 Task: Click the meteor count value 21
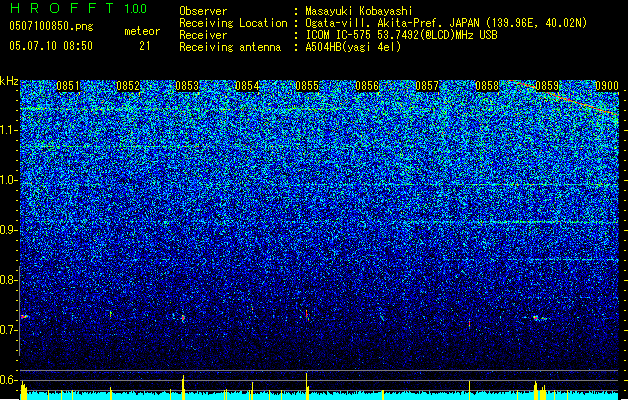click(x=145, y=46)
